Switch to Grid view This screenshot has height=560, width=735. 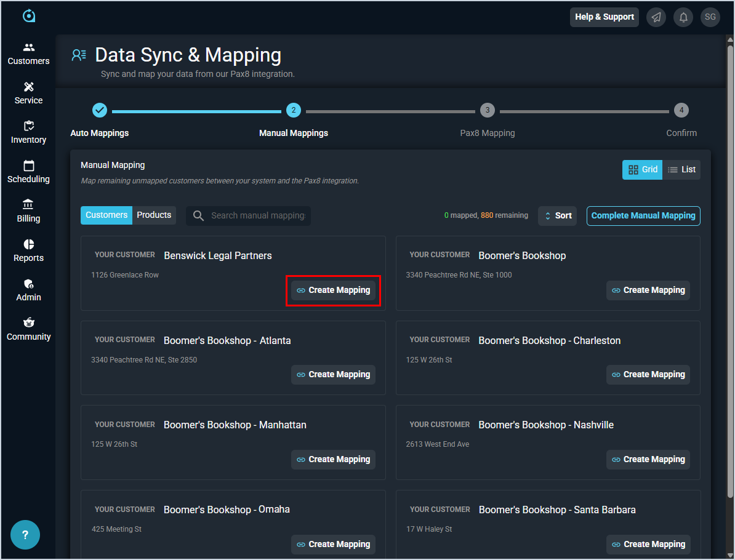pyautogui.click(x=642, y=170)
